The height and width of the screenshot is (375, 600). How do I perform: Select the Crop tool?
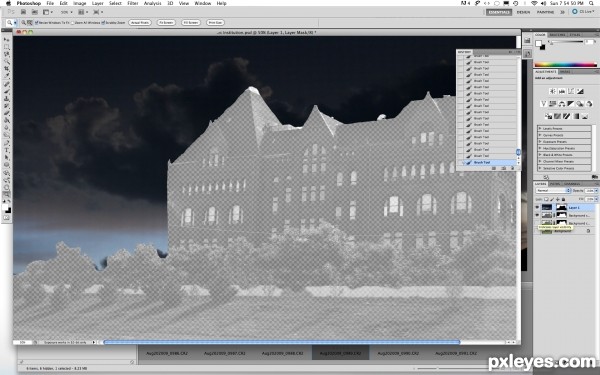pyautogui.click(x=7, y=68)
